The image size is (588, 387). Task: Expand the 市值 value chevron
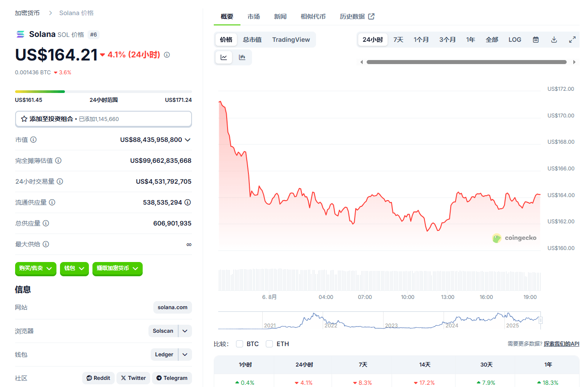[188, 140]
